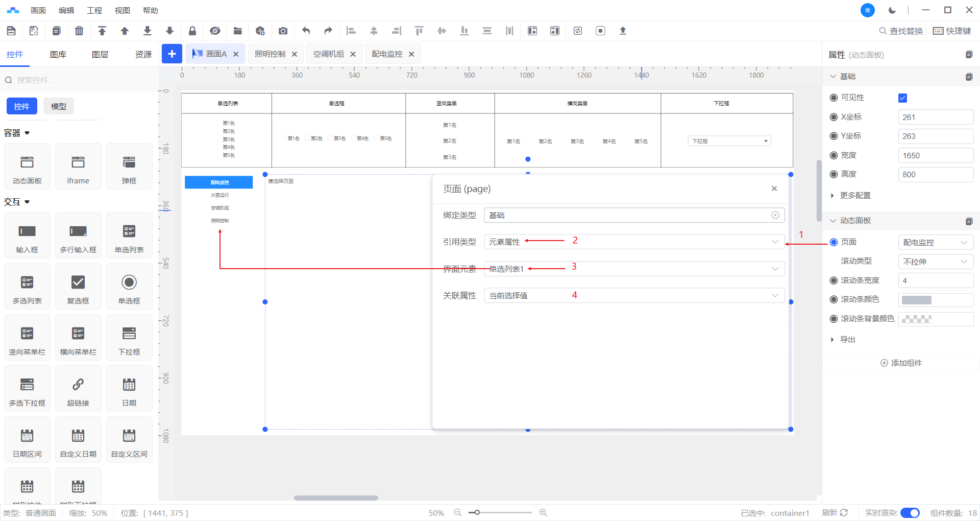Screen dimensions: 980x521
Task: Click the 添加组件 button
Action: (x=901, y=363)
